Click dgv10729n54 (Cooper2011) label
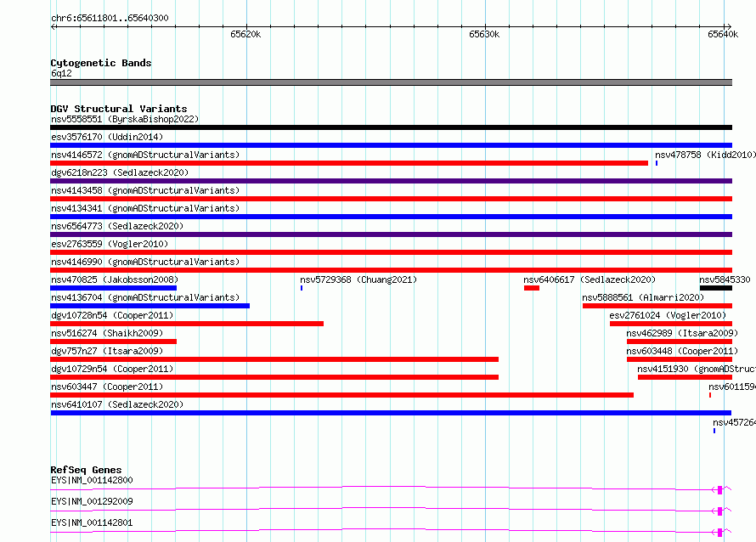This screenshot has width=756, height=542. pos(112,369)
